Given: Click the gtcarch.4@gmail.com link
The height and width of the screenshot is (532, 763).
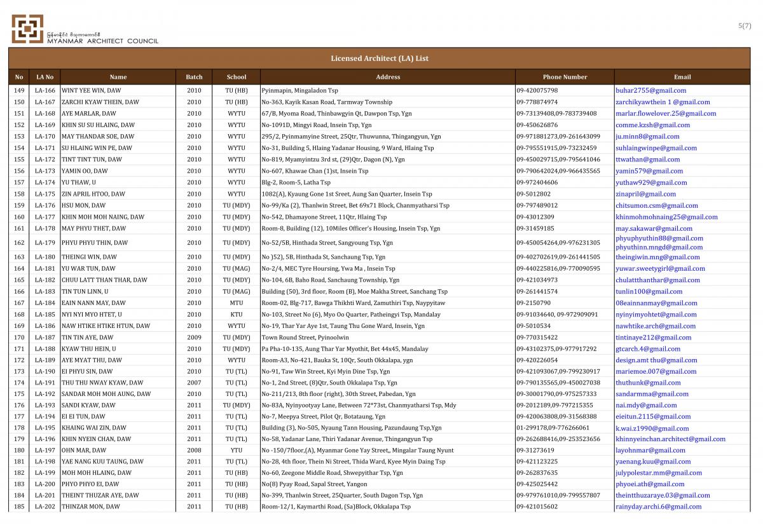Looking at the screenshot, I should (x=648, y=349).
